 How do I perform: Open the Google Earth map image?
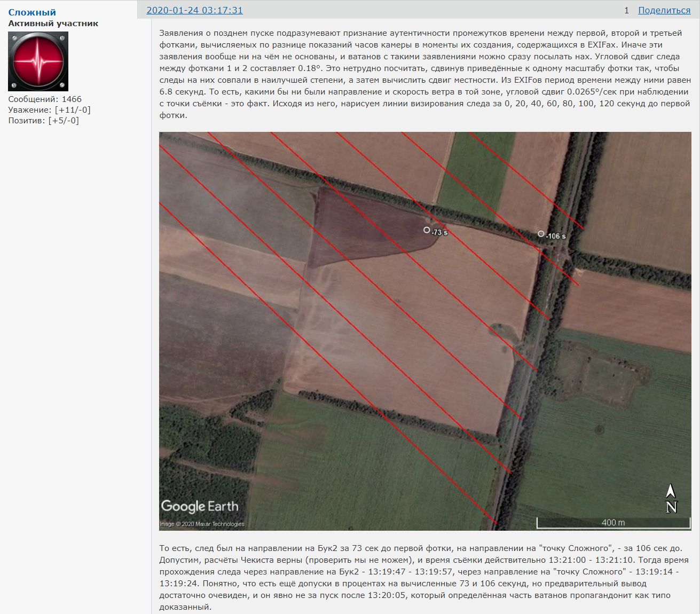click(x=425, y=331)
